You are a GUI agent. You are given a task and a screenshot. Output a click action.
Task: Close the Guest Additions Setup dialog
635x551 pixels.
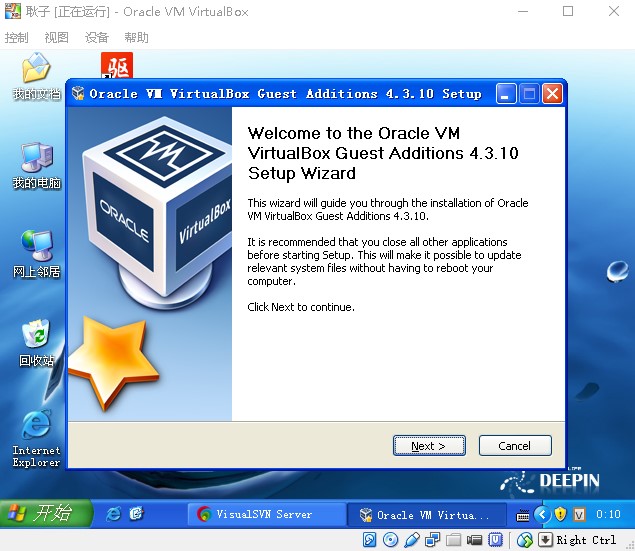coord(552,94)
